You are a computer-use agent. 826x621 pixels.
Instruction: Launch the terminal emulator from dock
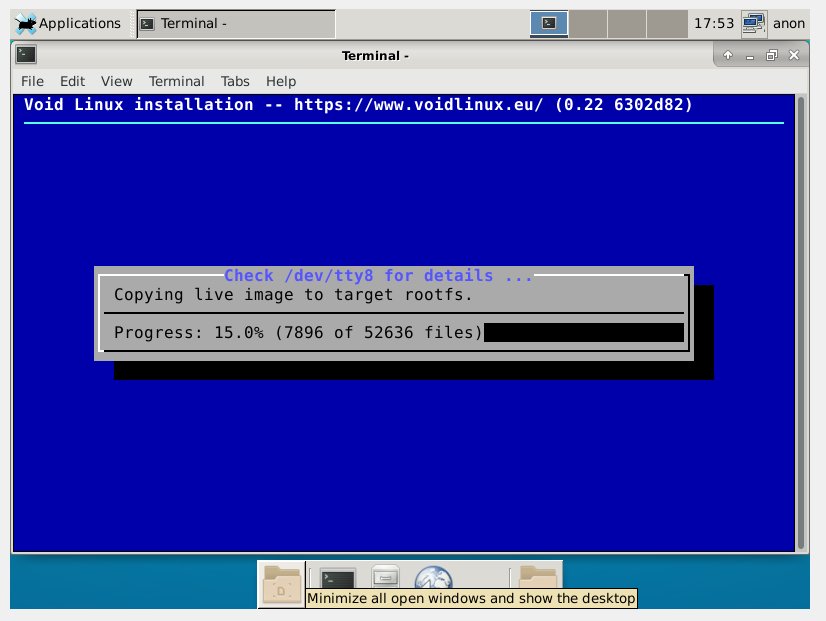[x=338, y=578]
